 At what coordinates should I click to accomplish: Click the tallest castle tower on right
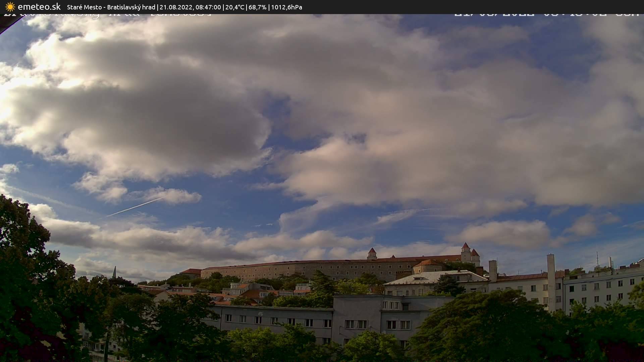466,252
